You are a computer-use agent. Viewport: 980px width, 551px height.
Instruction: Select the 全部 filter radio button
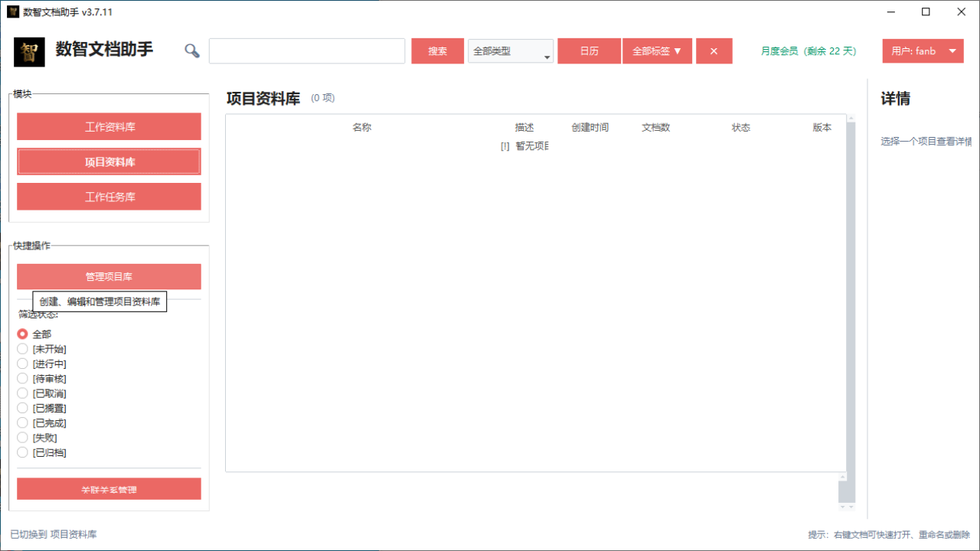click(22, 334)
